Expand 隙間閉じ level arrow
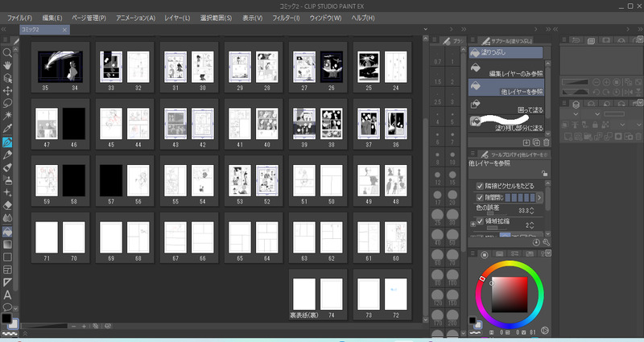 tap(539, 198)
